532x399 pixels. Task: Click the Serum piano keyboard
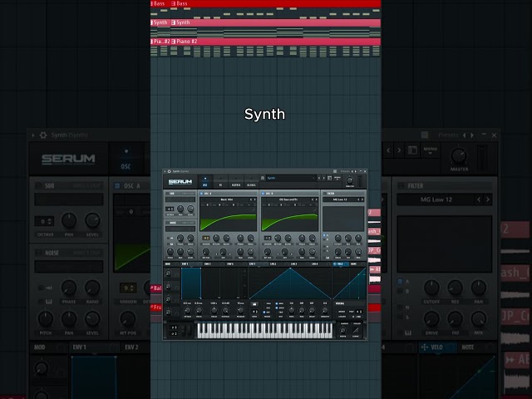coord(265,331)
